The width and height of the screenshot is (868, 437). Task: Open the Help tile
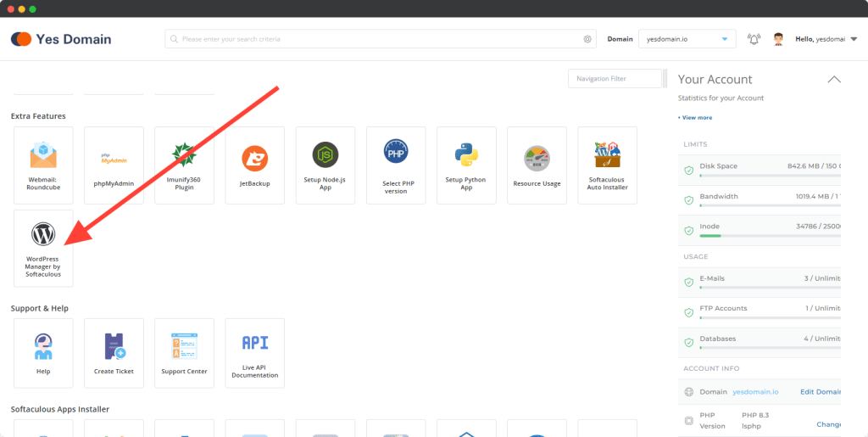coord(43,353)
